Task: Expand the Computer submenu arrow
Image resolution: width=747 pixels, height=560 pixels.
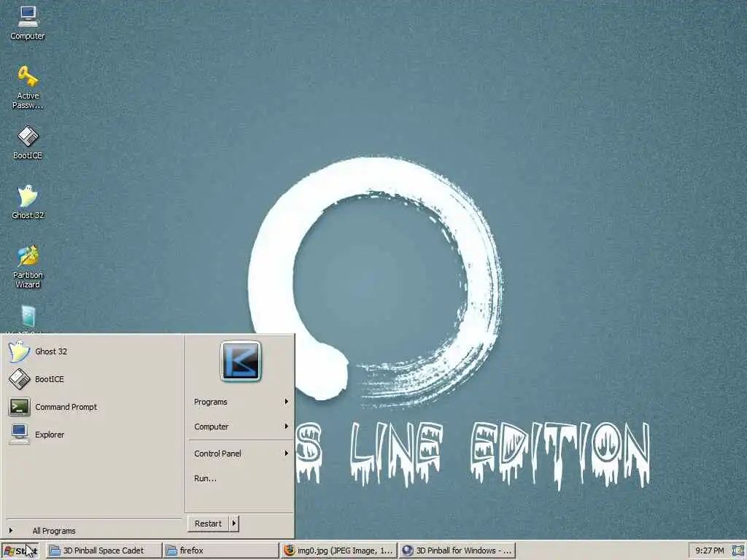Action: click(x=286, y=426)
